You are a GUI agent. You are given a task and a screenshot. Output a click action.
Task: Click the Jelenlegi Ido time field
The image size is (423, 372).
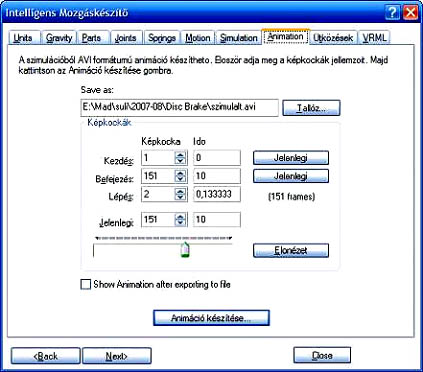click(x=217, y=219)
